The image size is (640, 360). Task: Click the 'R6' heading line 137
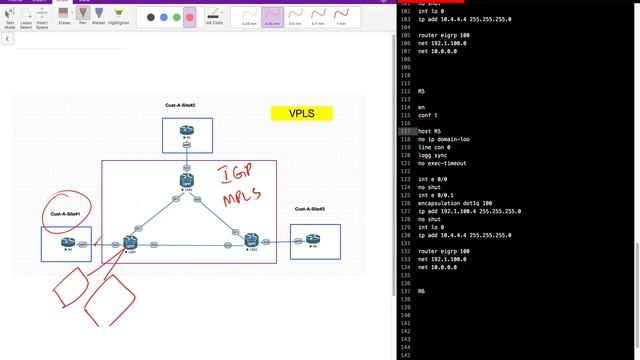click(421, 291)
